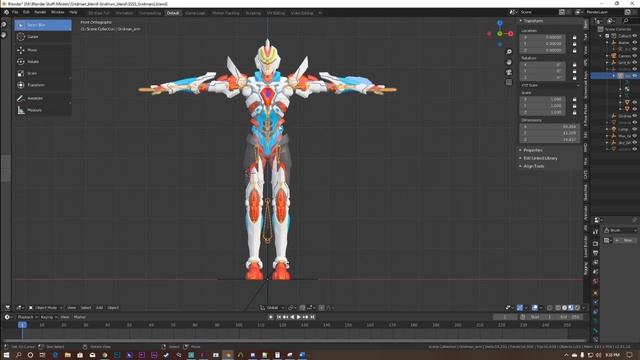
Task: Open the XYZ Euler rotation mode dropdown
Action: tap(549, 85)
